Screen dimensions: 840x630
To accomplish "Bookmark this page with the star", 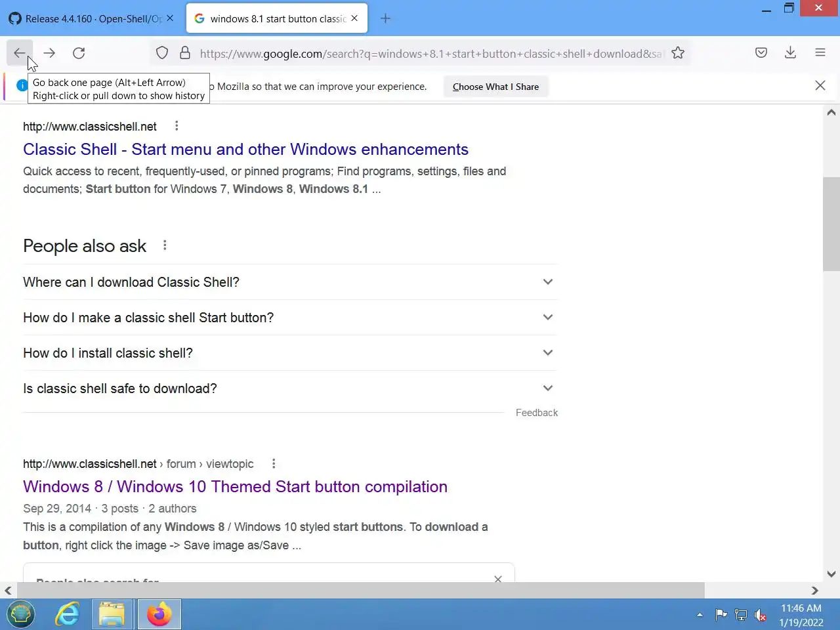I will click(678, 53).
